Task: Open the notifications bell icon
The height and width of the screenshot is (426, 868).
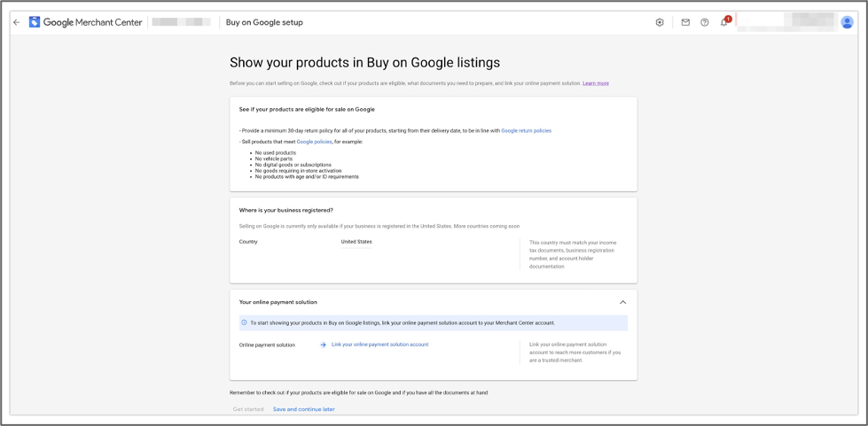Action: coord(723,23)
